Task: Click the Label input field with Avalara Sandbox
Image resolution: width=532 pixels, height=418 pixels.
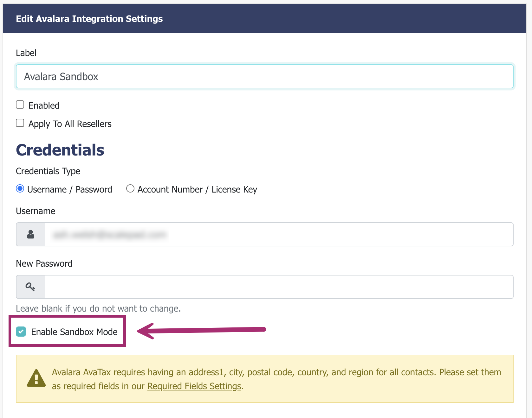Action: (264, 76)
